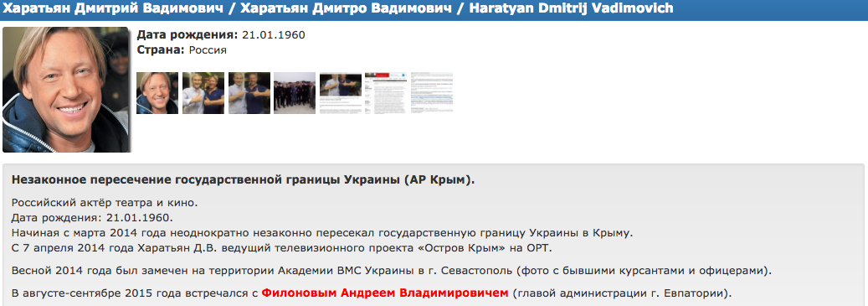Click the 'Страна: Россия' line
The width and height of the screenshot is (868, 306).
pyautogui.click(x=182, y=50)
